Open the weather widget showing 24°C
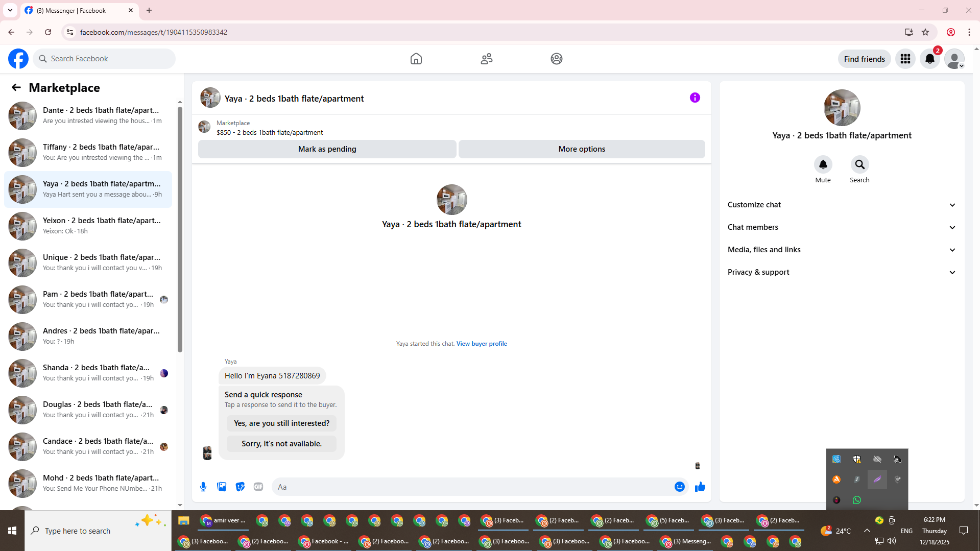The image size is (980, 551). coord(835,531)
